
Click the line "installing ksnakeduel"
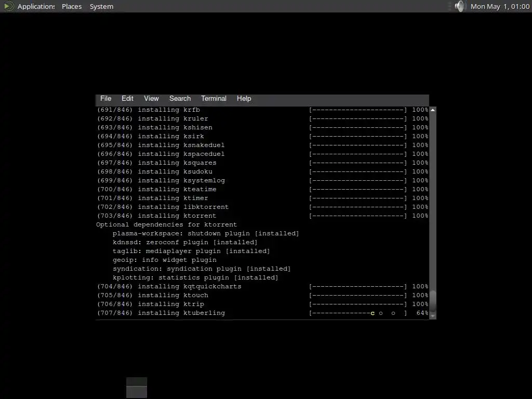262,145
